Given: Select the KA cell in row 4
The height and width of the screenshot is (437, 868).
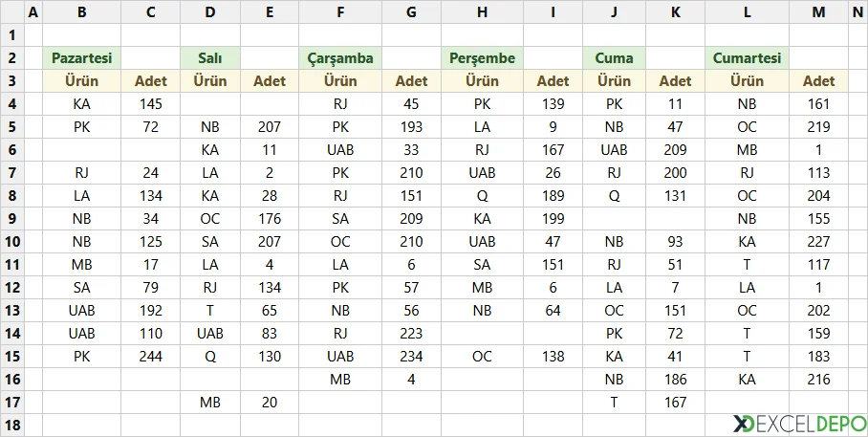Looking at the screenshot, I should 82,104.
